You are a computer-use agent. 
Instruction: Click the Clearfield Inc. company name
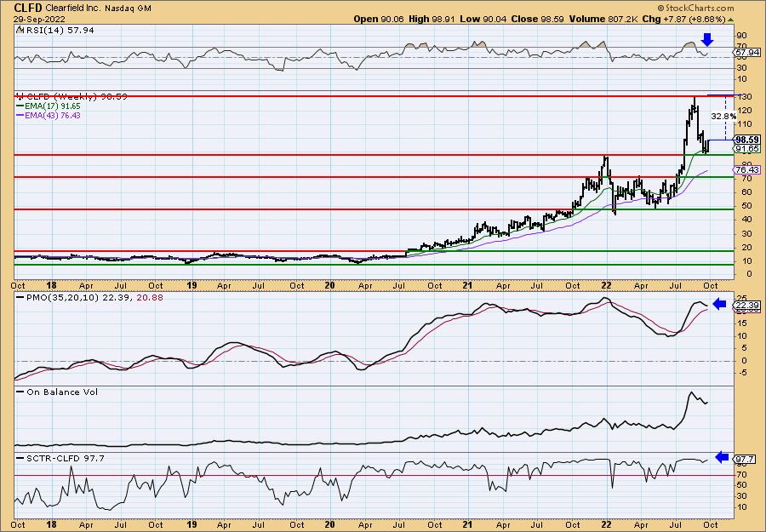[73, 9]
